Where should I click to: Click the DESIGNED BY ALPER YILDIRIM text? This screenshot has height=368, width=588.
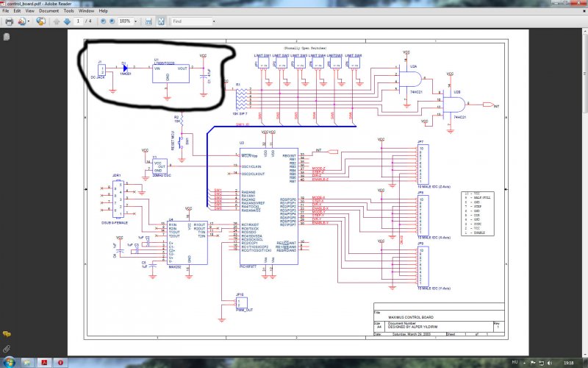tap(413, 327)
